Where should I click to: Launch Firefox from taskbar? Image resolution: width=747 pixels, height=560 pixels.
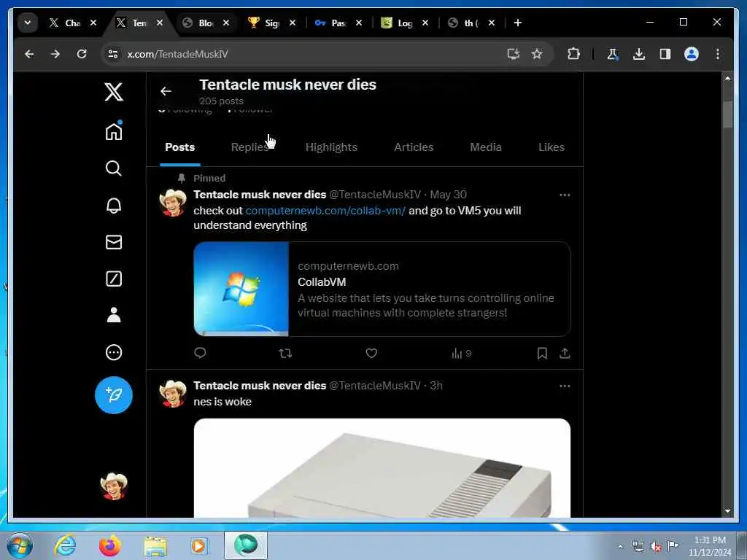109,545
